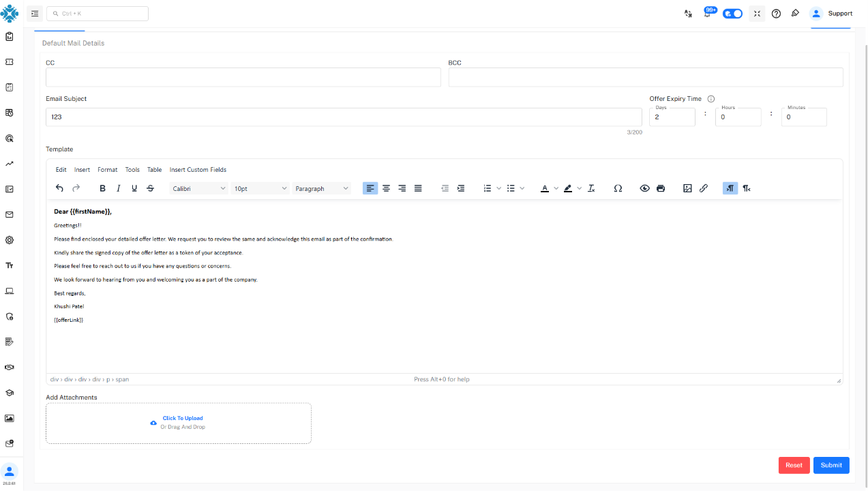Collapse the sidebar with the menu toggle icon
This screenshot has height=491, width=868.
35,14
